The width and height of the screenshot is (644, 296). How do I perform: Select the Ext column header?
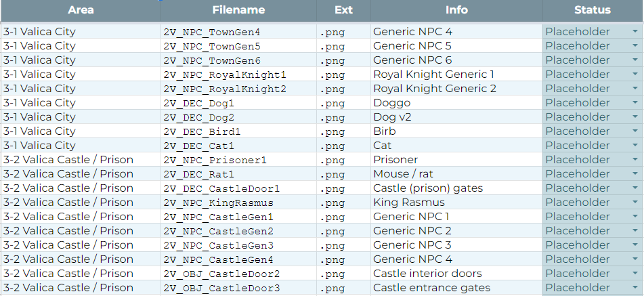point(343,10)
